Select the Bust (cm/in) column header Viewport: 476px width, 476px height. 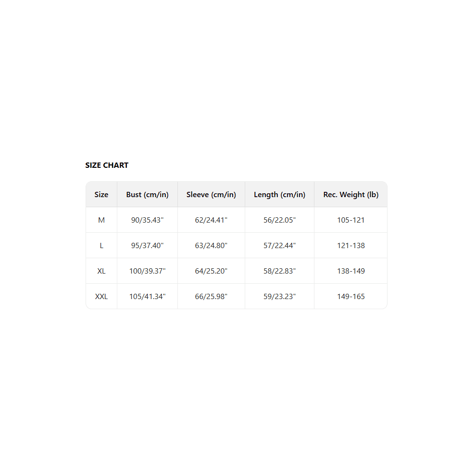(x=147, y=195)
